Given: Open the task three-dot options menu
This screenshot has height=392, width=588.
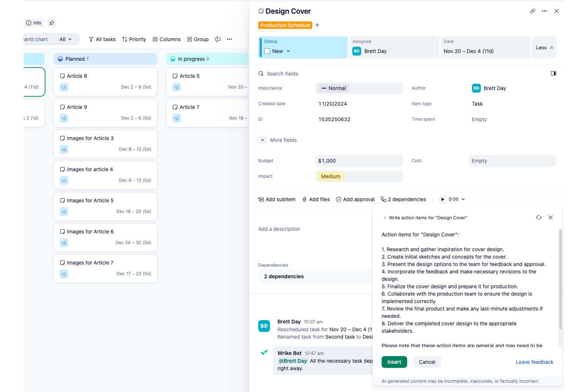Looking at the screenshot, I should pos(544,11).
